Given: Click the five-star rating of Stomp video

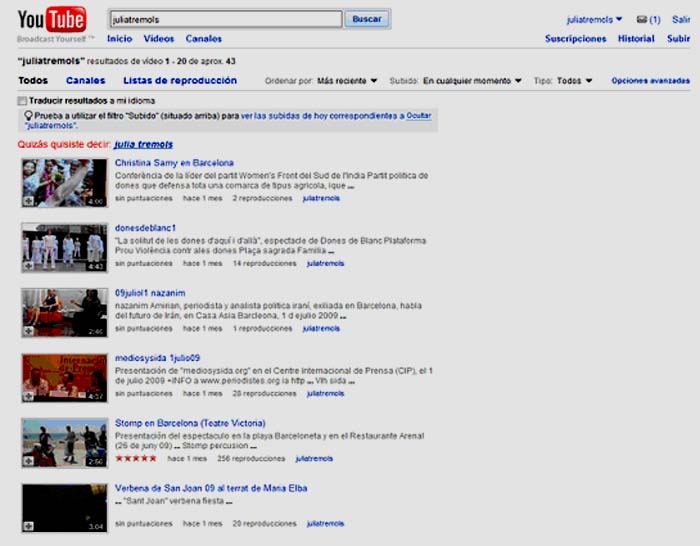Looking at the screenshot, I should pos(136,458).
